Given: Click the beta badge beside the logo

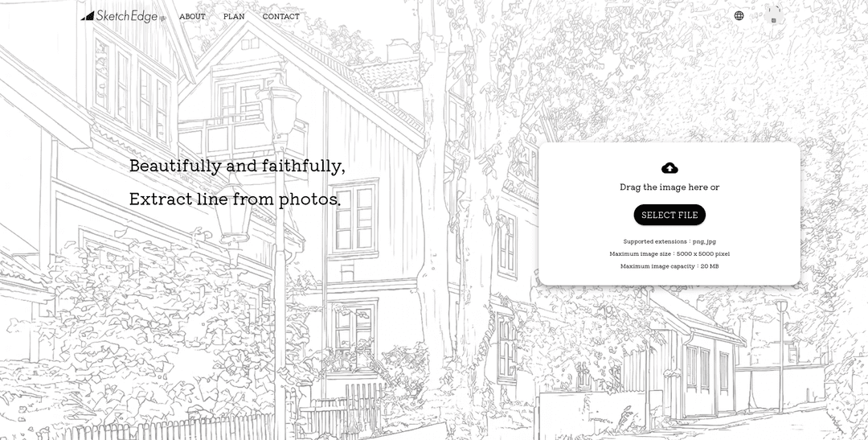Looking at the screenshot, I should [x=162, y=19].
